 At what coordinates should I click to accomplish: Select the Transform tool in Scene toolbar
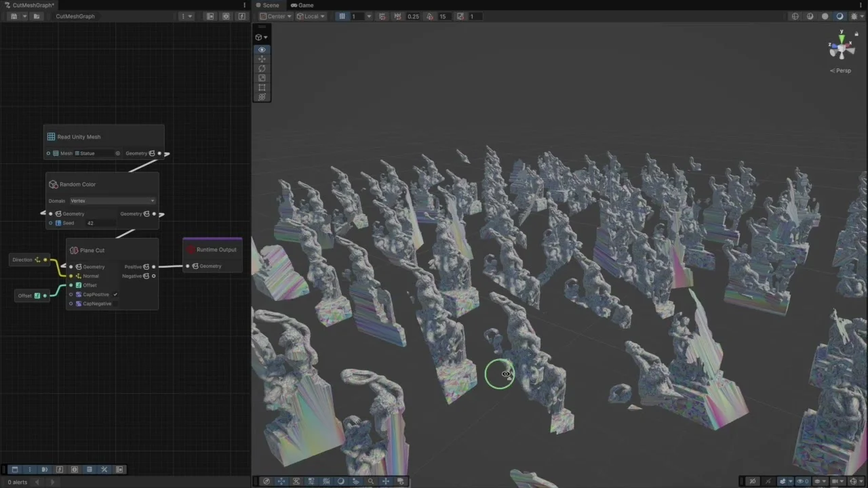(262, 97)
